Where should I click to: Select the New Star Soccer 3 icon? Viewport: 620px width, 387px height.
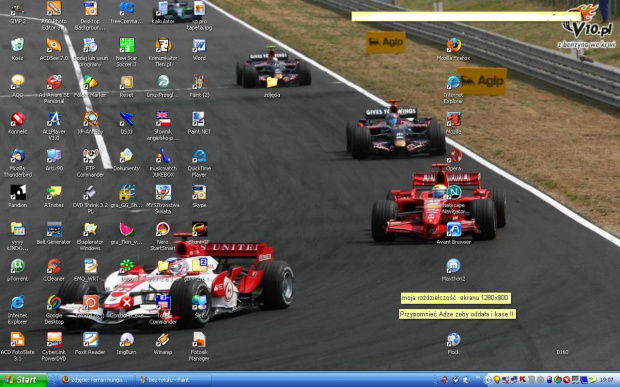(x=127, y=53)
